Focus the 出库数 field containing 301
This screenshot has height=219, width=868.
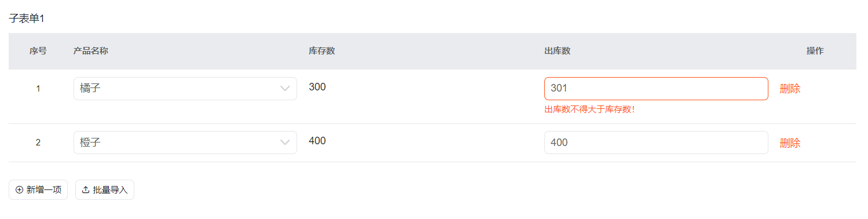656,89
